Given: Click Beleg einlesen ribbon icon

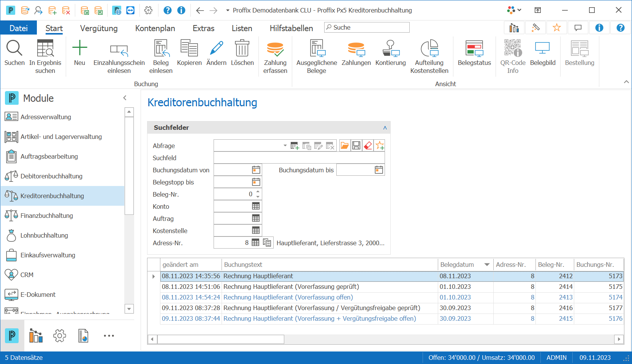Looking at the screenshot, I should click(161, 48).
